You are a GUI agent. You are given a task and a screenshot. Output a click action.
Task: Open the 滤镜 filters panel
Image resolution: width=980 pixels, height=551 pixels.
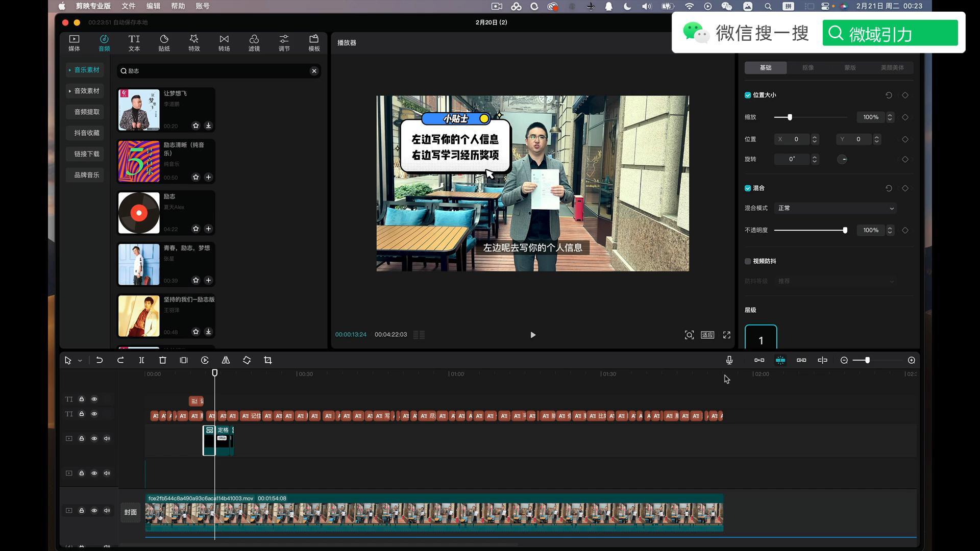click(254, 43)
